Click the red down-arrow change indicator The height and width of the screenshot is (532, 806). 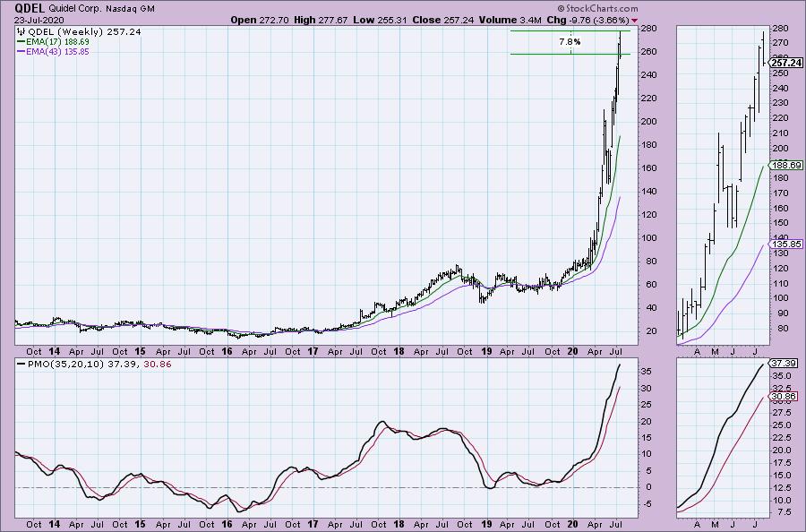635,21
